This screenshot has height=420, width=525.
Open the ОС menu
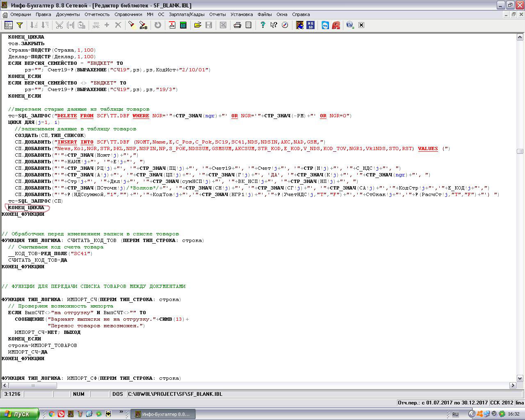point(161,14)
